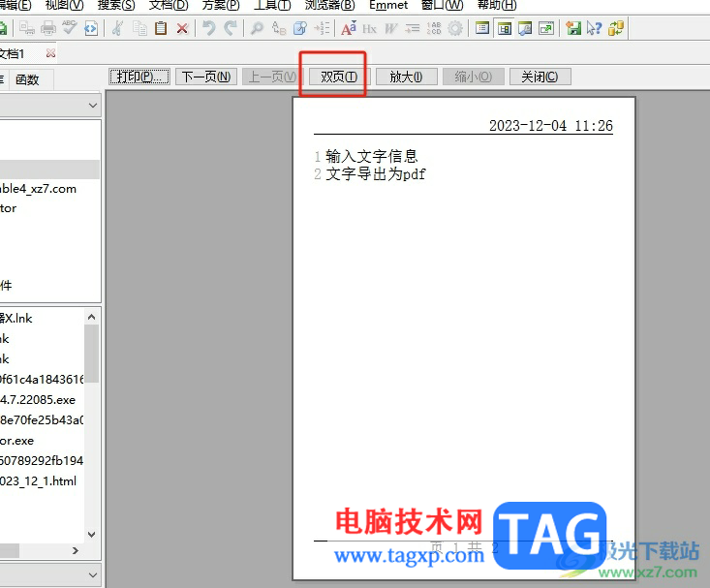Click the yellow database sync icon

[616, 28]
